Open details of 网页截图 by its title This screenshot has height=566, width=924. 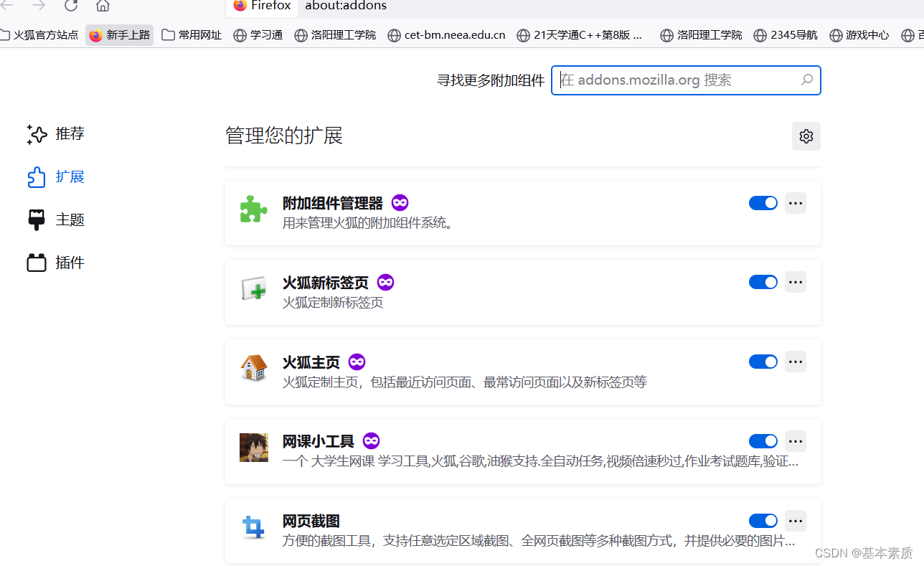click(x=311, y=522)
